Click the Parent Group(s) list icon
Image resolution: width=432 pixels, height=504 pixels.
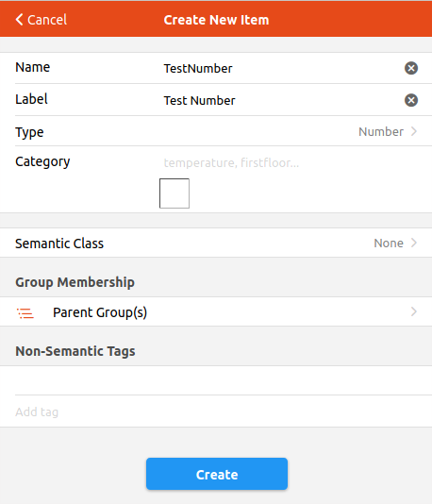[x=25, y=312]
